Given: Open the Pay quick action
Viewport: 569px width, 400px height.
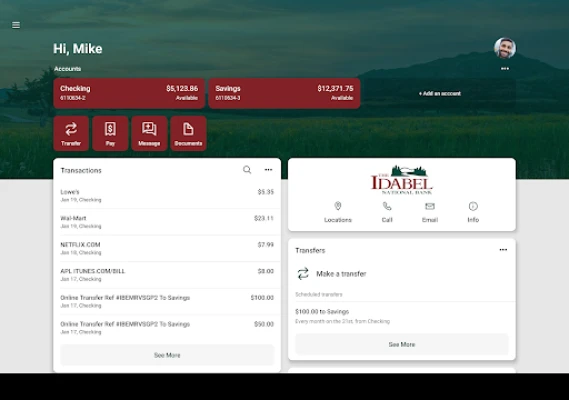Looking at the screenshot, I should [110, 133].
